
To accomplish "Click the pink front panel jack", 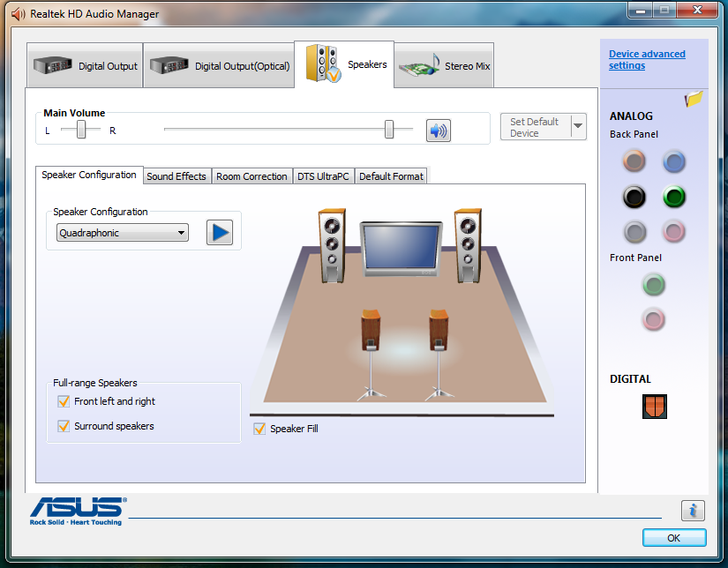I will 654,320.
